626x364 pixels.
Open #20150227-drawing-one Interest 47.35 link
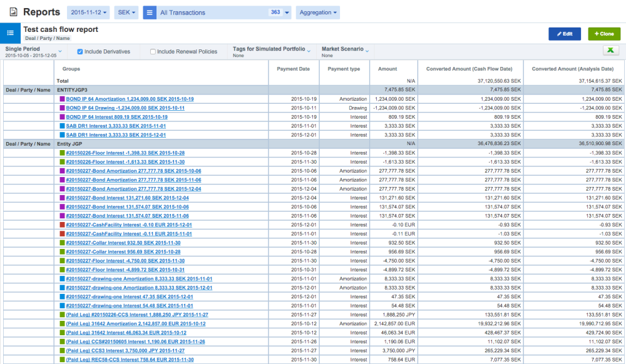pos(130,297)
